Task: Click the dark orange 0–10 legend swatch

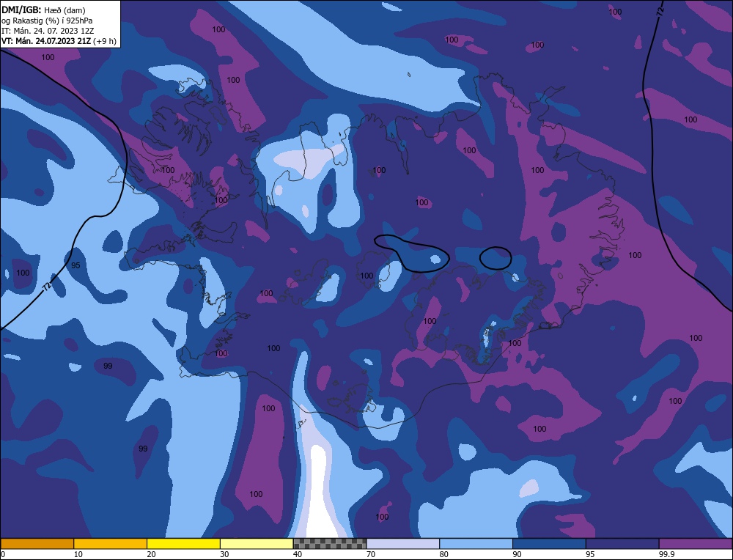Action: [37, 544]
